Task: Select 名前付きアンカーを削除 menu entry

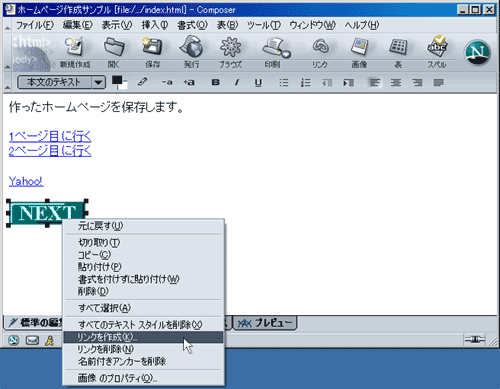Action: click(x=143, y=361)
